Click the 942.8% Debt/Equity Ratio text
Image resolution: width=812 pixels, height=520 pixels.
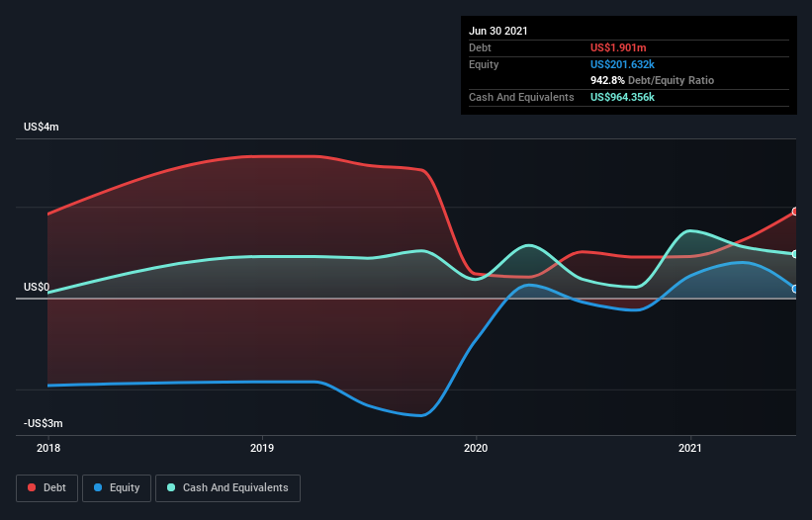pos(653,80)
